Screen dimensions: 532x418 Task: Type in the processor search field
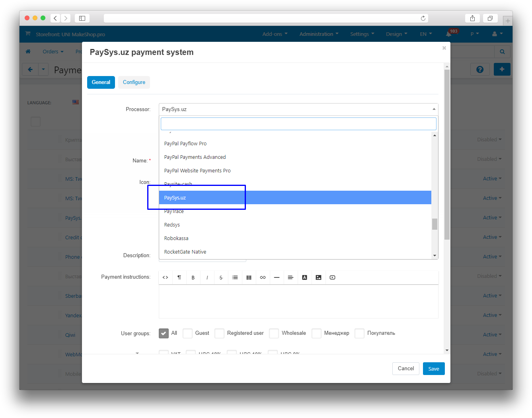click(x=298, y=124)
